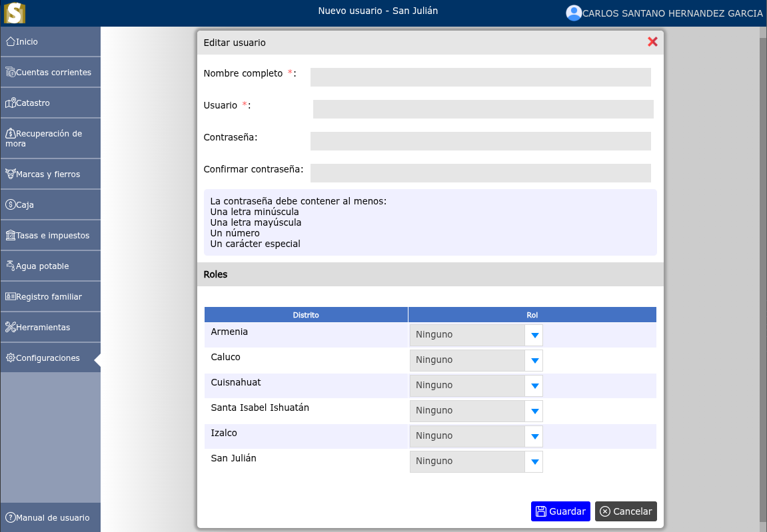The image size is (767, 532).
Task: Click the Confirmar contraseña field
Action: pos(480,173)
